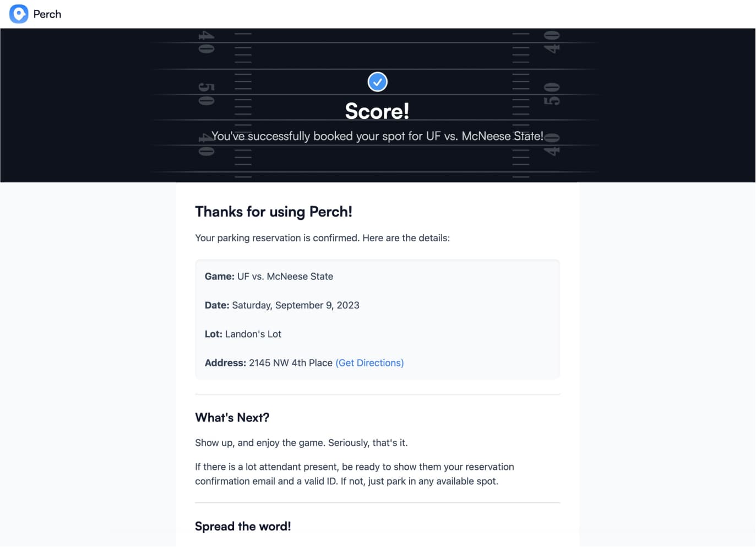
Task: Click the What's Next? heading
Action: click(232, 418)
